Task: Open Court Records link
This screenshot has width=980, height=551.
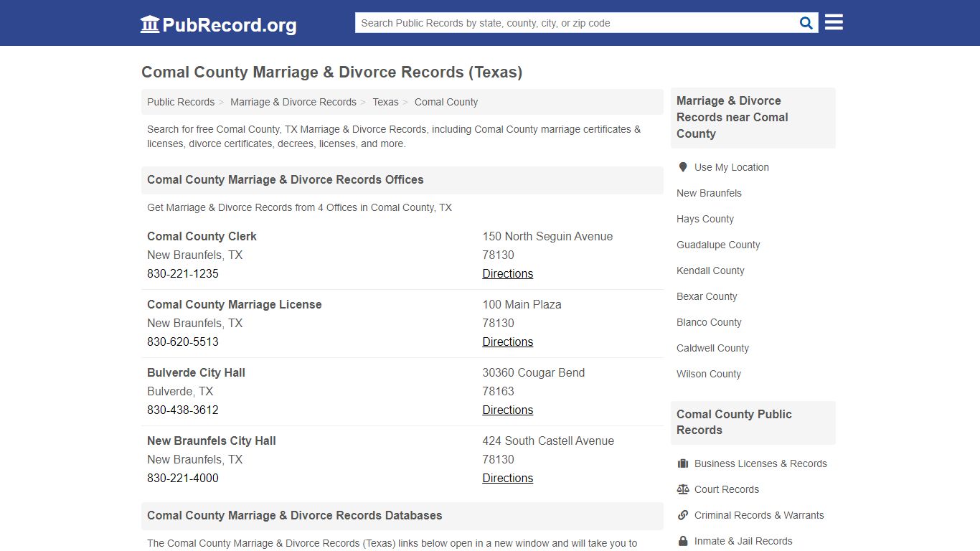Action: (727, 489)
